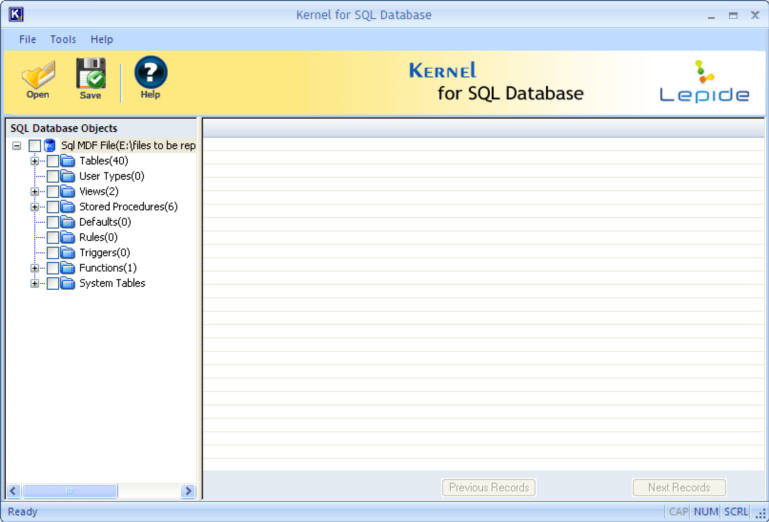Click the SQL Database Objects panel header
The height and width of the screenshot is (522, 769).
point(102,128)
